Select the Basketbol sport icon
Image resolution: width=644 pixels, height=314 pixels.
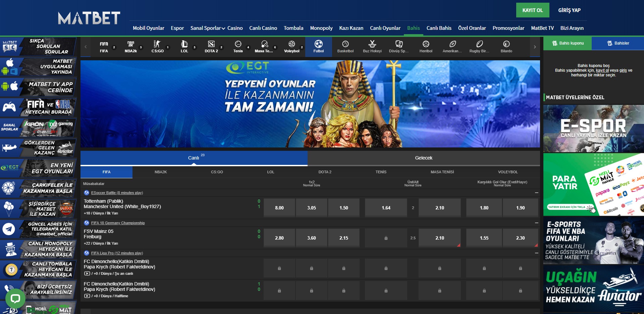pyautogui.click(x=345, y=47)
